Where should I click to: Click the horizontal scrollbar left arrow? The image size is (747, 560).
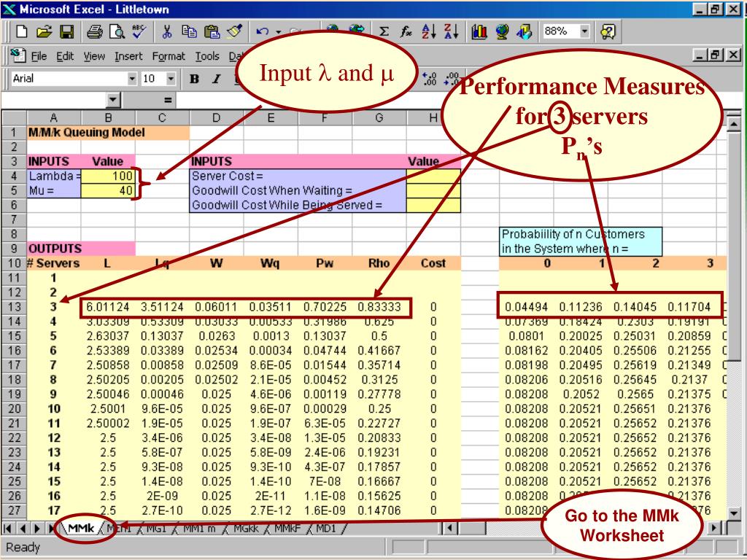(449, 528)
